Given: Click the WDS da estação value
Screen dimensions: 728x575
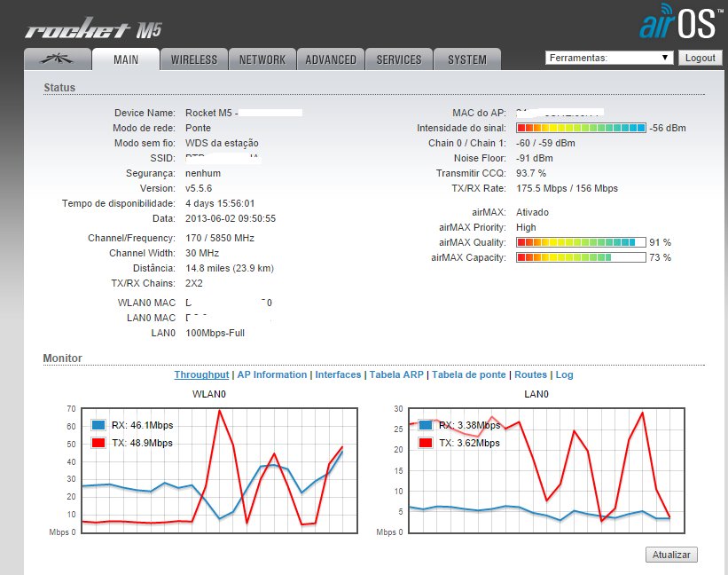Looking at the screenshot, I should tap(222, 143).
